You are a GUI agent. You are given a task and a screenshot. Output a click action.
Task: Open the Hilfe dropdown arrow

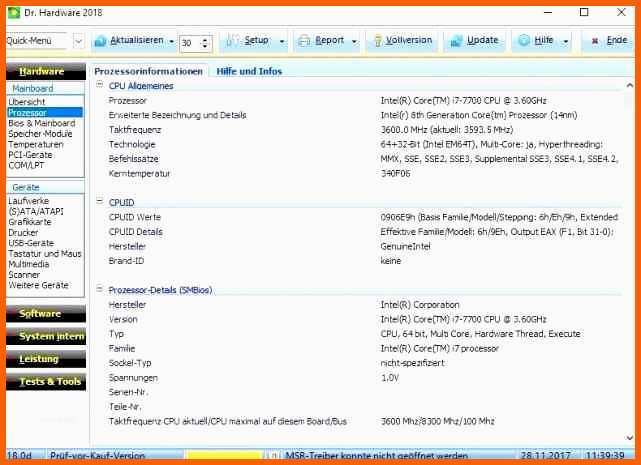pos(566,41)
